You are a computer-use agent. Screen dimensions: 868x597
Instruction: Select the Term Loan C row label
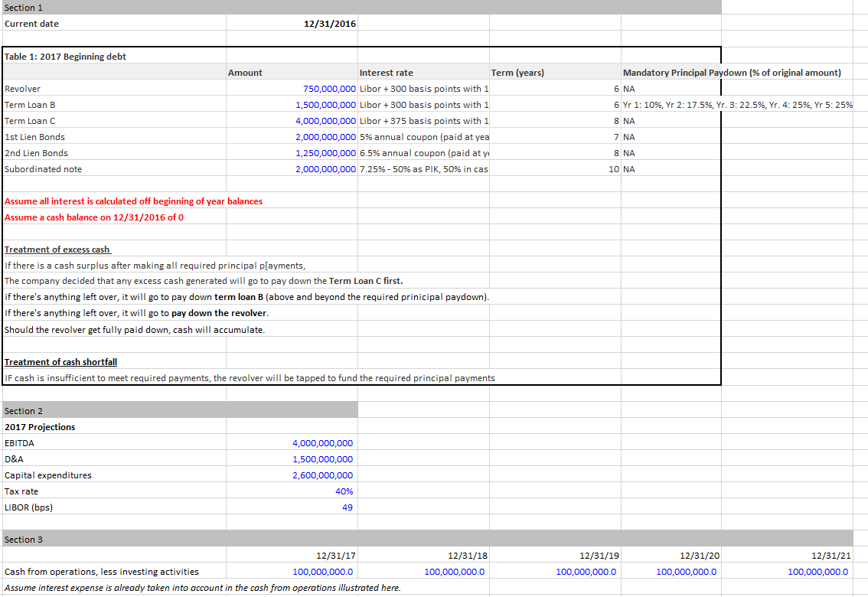point(30,121)
